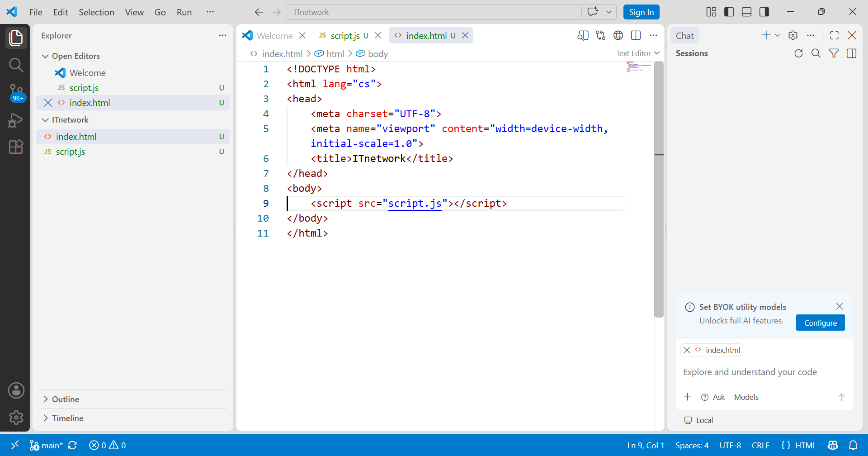The height and width of the screenshot is (456, 868).
Task: Refresh the chat Sessions list
Action: (798, 53)
